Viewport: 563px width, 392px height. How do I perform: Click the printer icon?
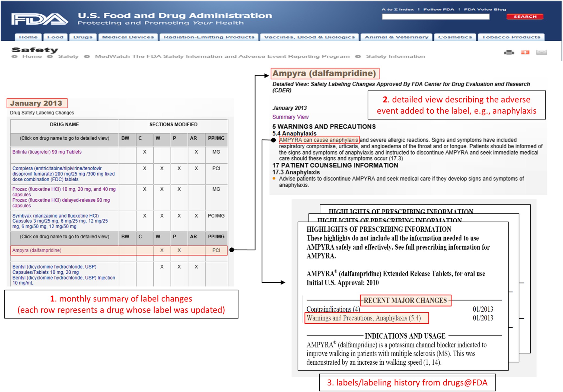(x=509, y=52)
